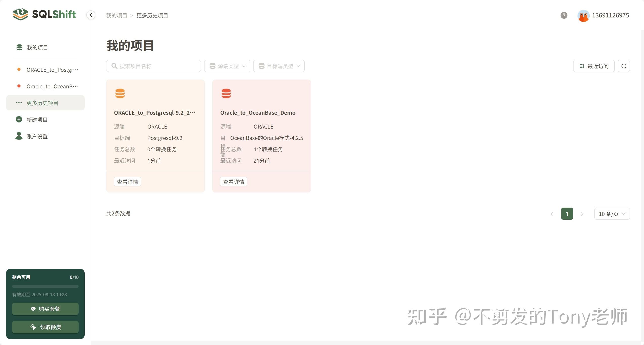Click the database icon beside 我的项目
The width and height of the screenshot is (644, 345).
(19, 47)
